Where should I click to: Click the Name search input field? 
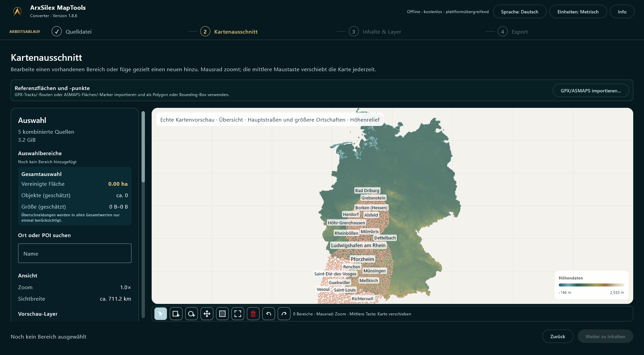click(x=75, y=253)
